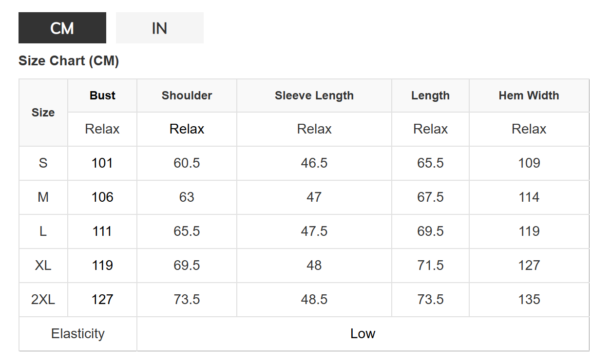Select the L size row label

tap(43, 231)
